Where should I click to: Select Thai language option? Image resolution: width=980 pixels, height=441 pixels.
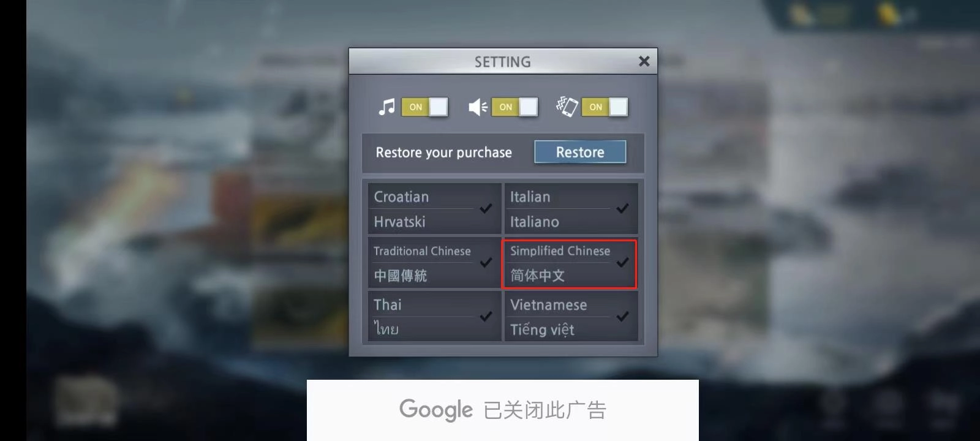click(x=434, y=317)
